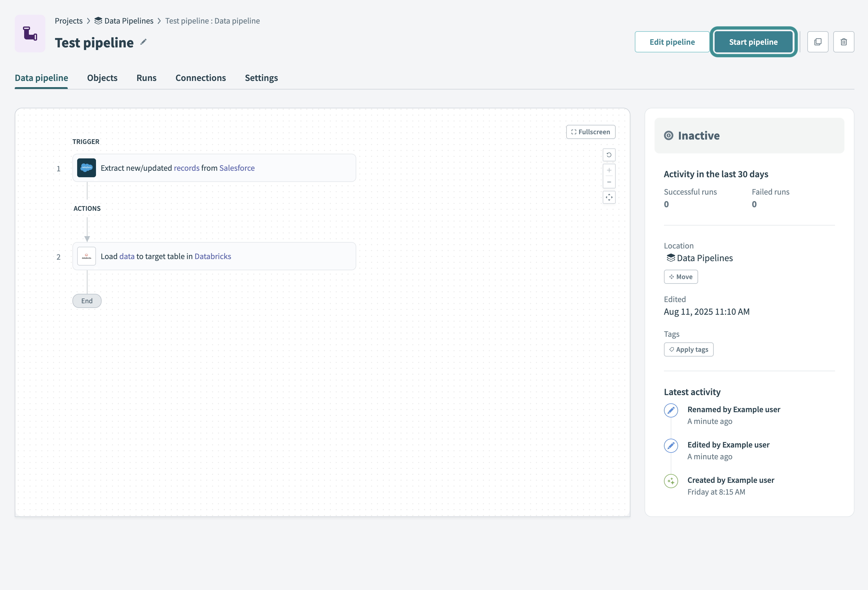Select the Databricks icon in action step 2

click(86, 256)
